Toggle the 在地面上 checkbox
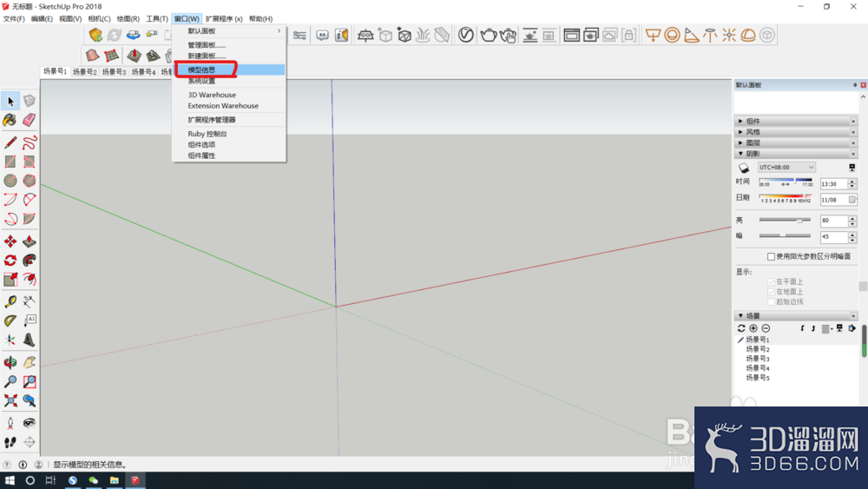The height and width of the screenshot is (489, 868). (x=771, y=292)
